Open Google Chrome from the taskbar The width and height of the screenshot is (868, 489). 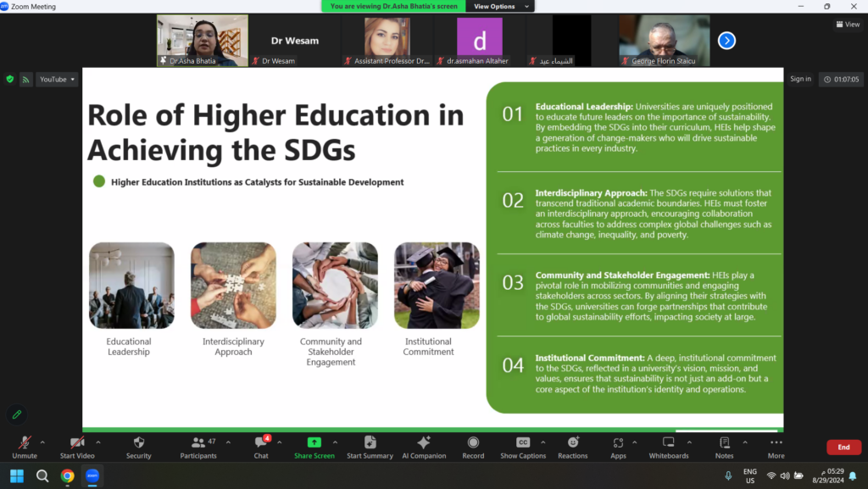(x=68, y=475)
